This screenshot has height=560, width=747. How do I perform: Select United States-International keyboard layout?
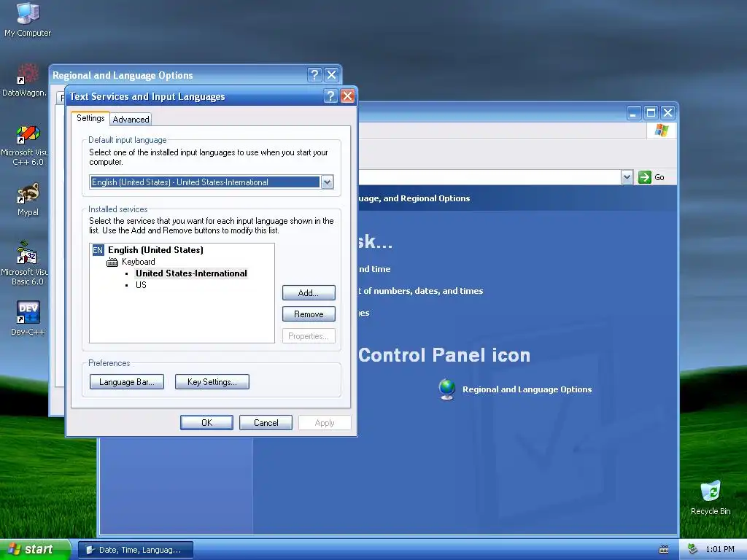click(x=191, y=273)
